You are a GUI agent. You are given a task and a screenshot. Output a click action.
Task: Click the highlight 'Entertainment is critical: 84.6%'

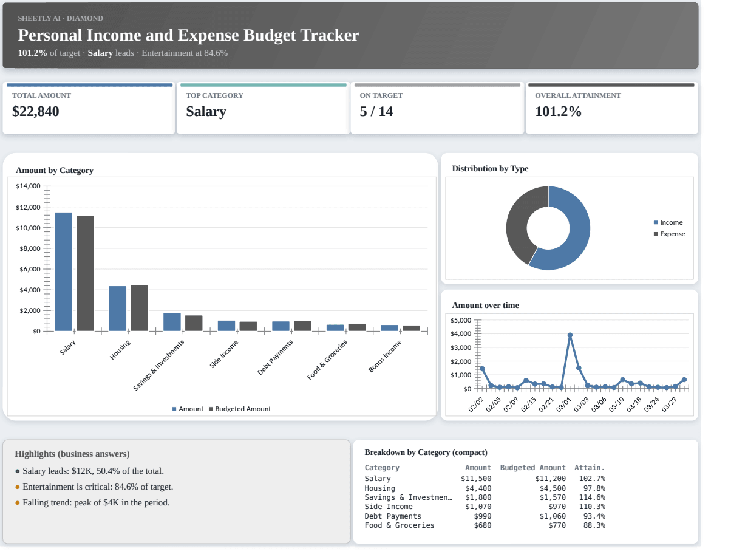pos(98,487)
